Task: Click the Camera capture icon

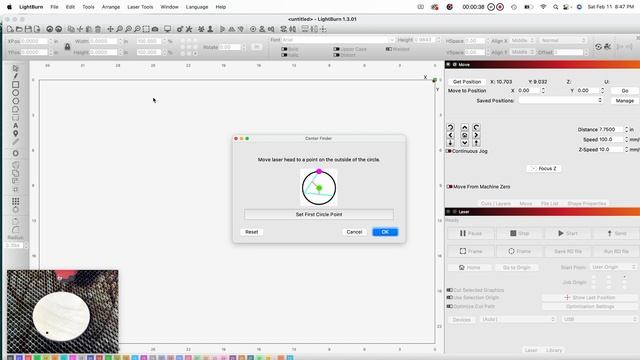Action: coord(155,29)
